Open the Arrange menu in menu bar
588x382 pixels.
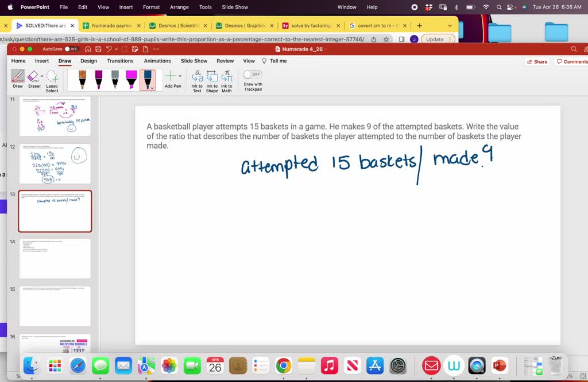179,7
